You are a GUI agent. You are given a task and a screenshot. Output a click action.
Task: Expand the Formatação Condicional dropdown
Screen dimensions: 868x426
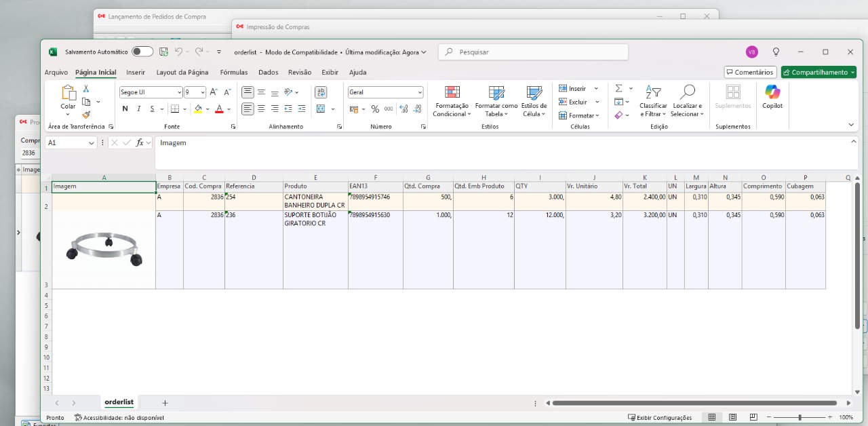(x=452, y=102)
